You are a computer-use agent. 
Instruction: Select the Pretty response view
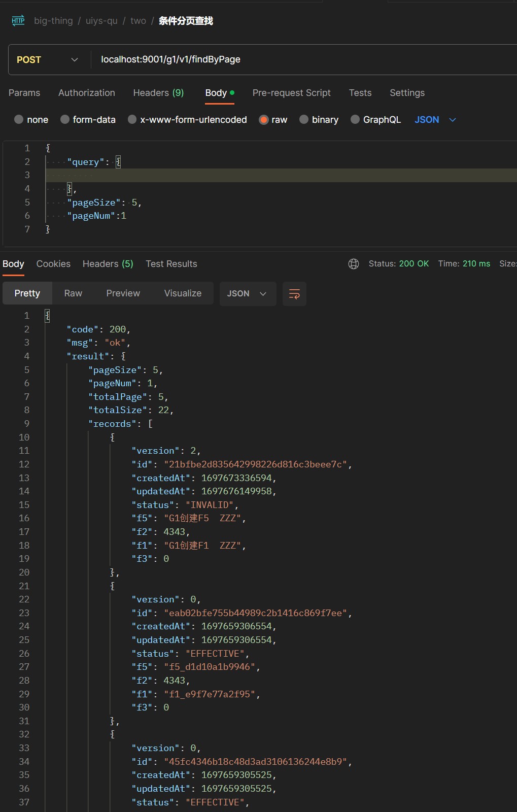pos(27,293)
